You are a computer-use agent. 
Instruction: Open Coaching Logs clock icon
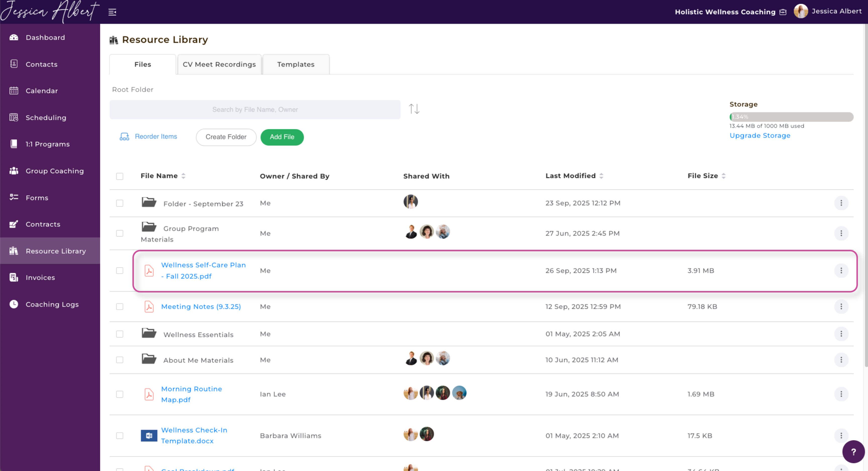14,304
